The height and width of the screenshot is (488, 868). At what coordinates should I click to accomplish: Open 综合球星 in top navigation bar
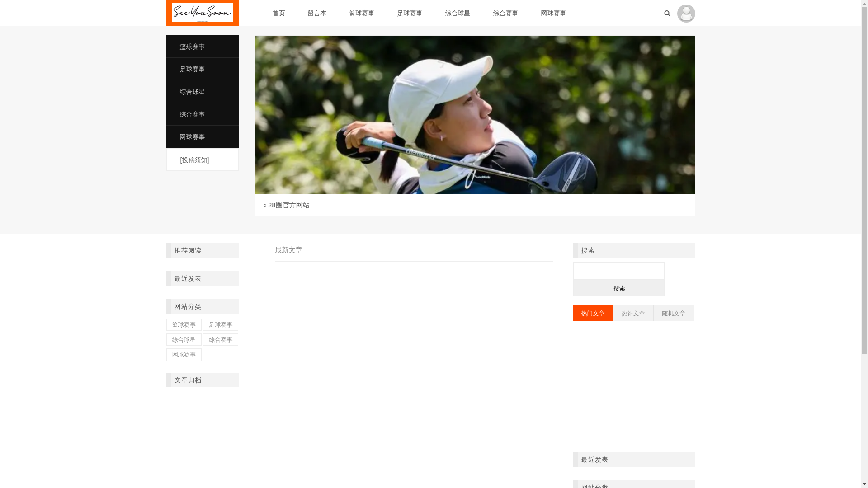tap(458, 13)
